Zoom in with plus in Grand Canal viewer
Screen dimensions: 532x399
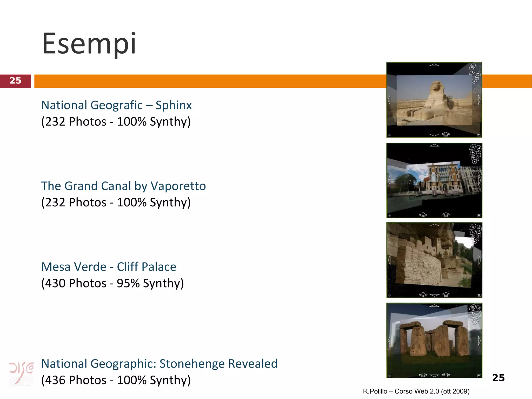[473, 152]
